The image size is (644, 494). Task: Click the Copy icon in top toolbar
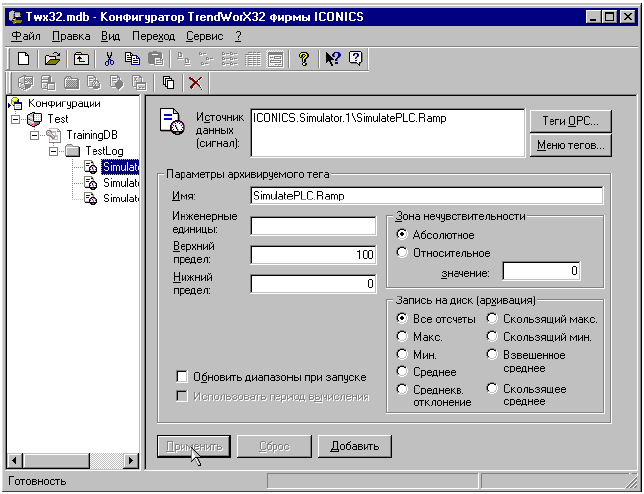[x=132, y=59]
